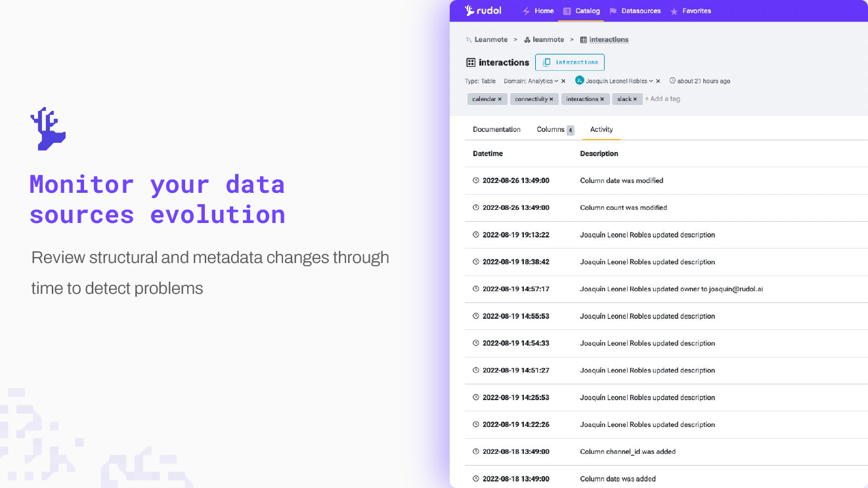Select the text Column count was modified

click(x=624, y=207)
